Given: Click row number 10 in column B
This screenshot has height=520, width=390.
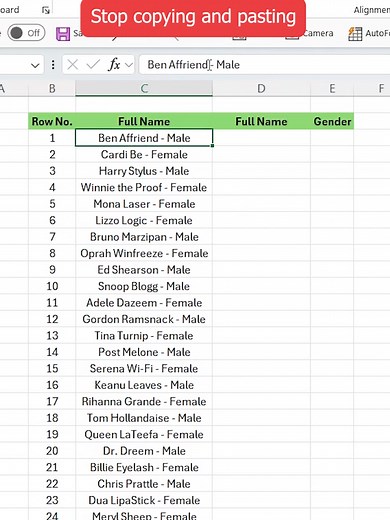Looking at the screenshot, I should [x=52, y=286].
